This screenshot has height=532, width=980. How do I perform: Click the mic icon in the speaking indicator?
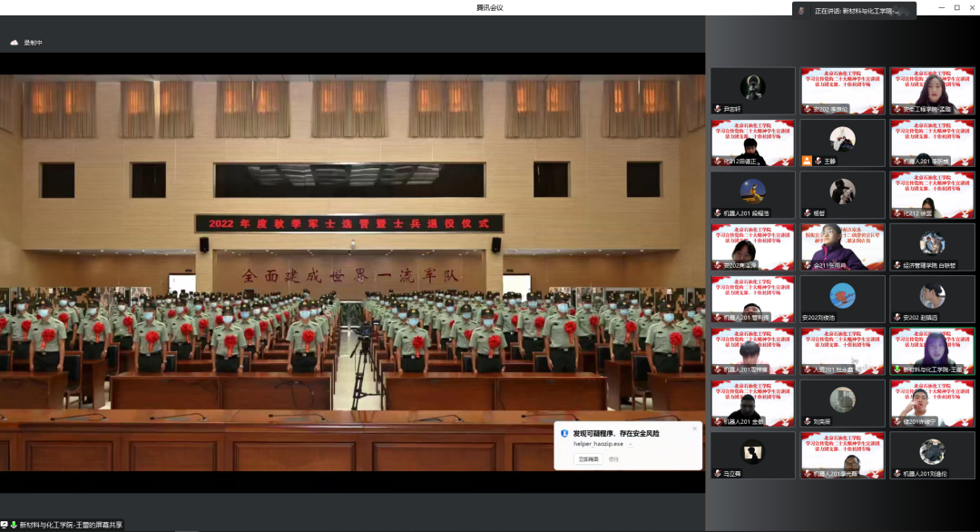pyautogui.click(x=802, y=11)
